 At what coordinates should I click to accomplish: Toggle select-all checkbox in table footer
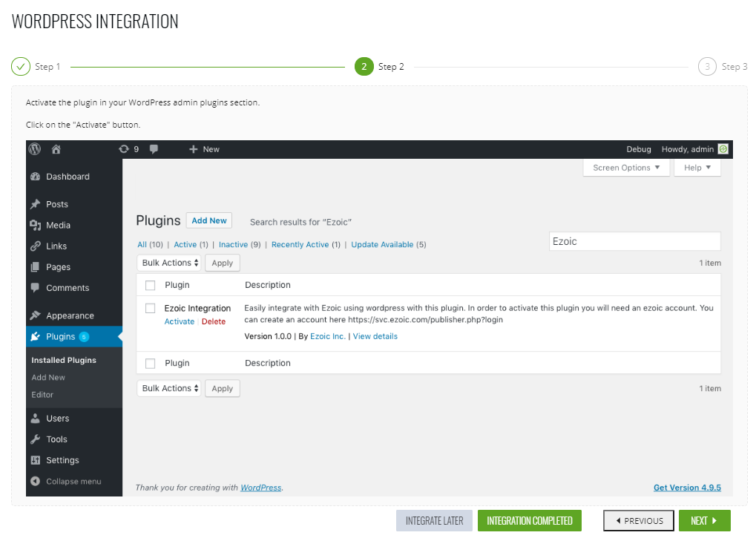click(151, 364)
